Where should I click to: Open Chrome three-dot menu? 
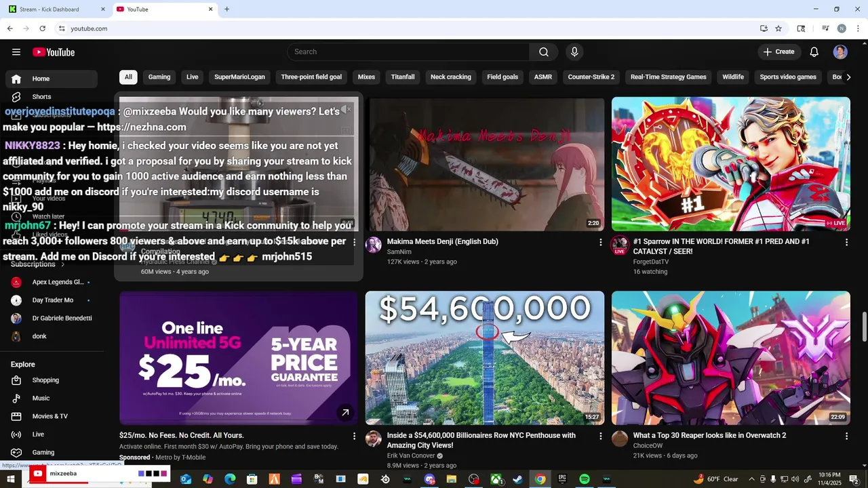pyautogui.click(x=858, y=28)
